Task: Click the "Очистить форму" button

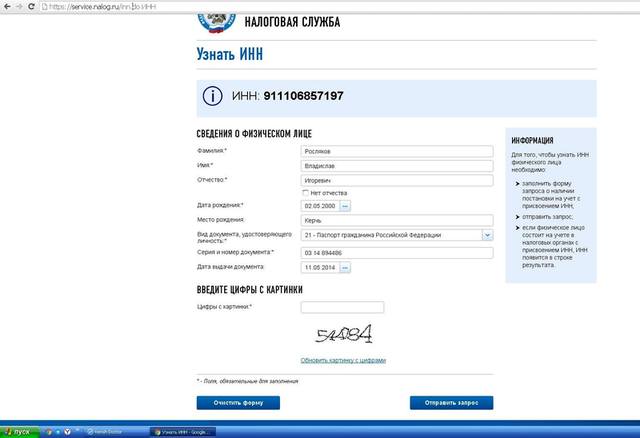Action: tap(238, 403)
